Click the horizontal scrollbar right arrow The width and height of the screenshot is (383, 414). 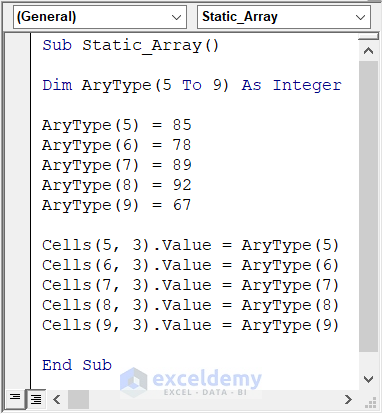348,399
